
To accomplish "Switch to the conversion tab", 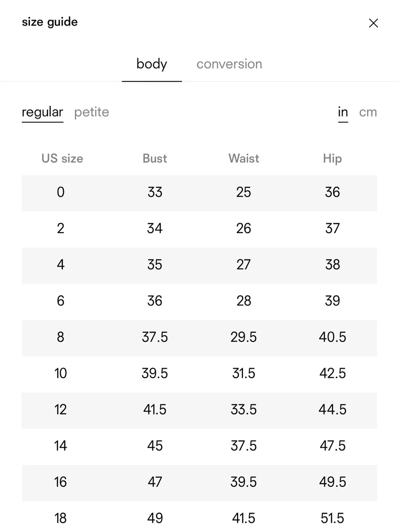I will click(229, 64).
